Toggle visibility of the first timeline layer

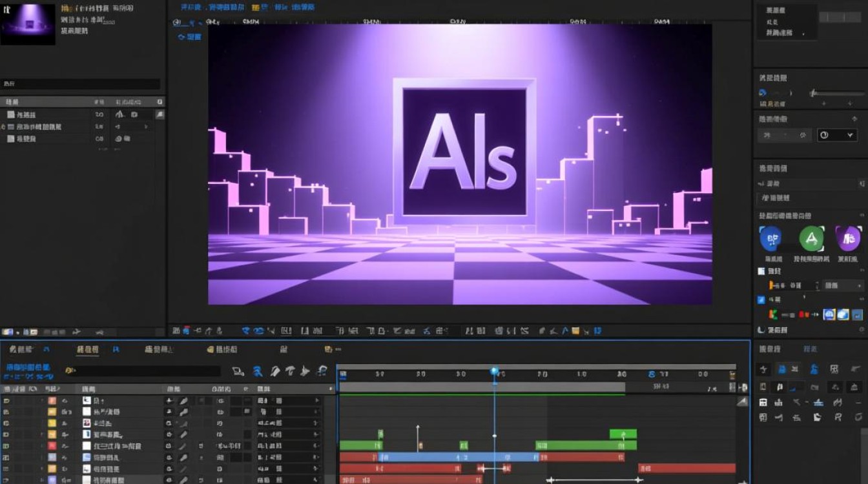6,401
